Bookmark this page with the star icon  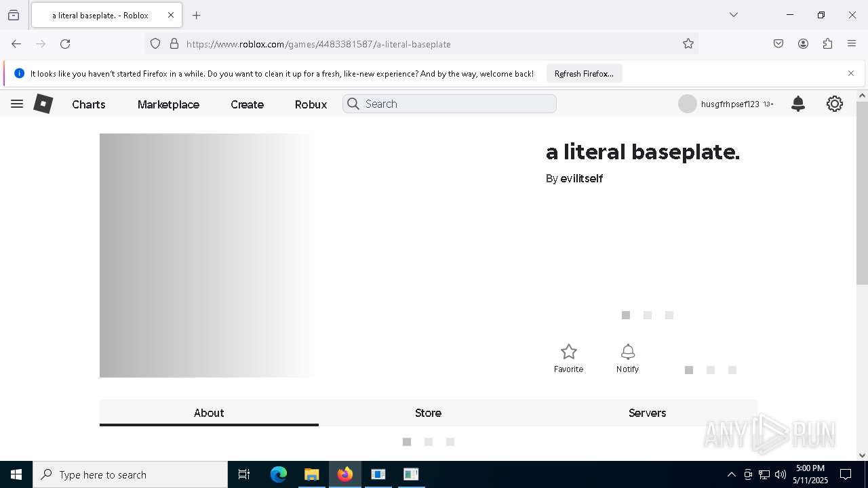(x=688, y=44)
